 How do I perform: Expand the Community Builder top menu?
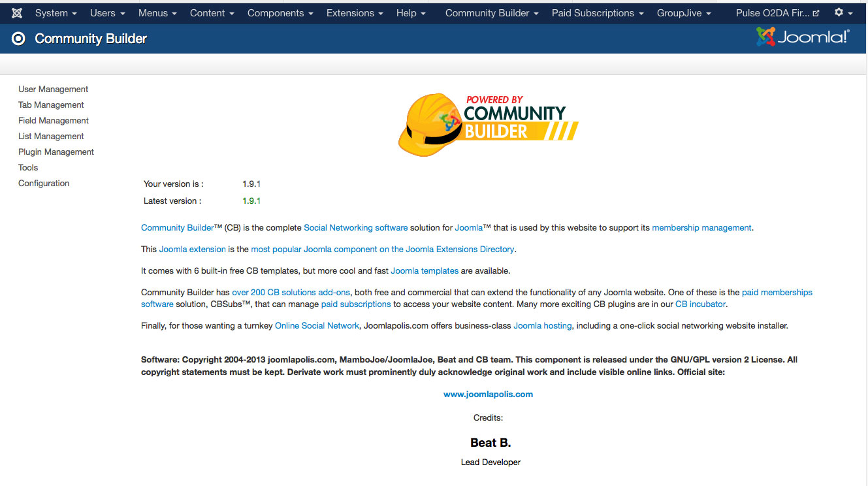coord(492,13)
